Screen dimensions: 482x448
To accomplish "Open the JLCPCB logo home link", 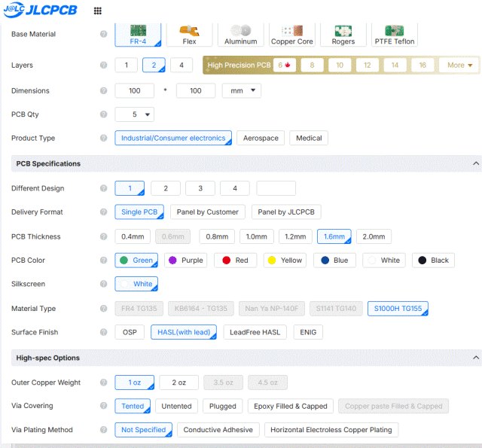I will pyautogui.click(x=40, y=10).
